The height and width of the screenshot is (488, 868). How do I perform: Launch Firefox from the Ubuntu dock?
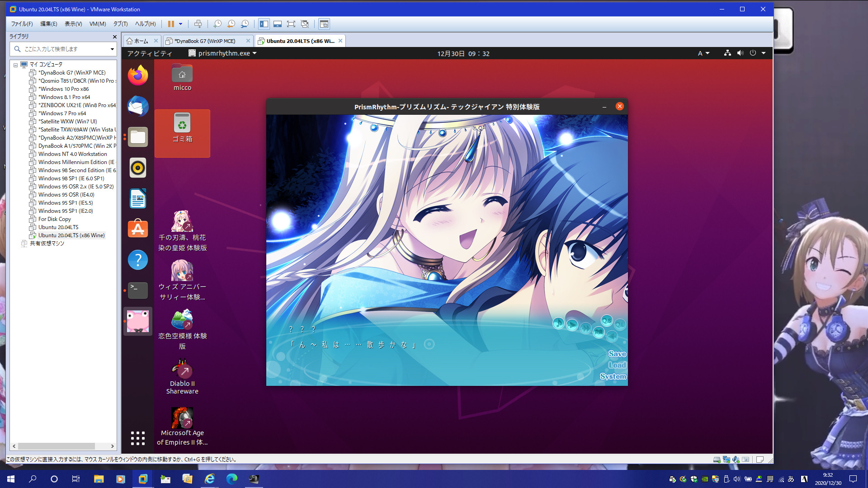(138, 75)
